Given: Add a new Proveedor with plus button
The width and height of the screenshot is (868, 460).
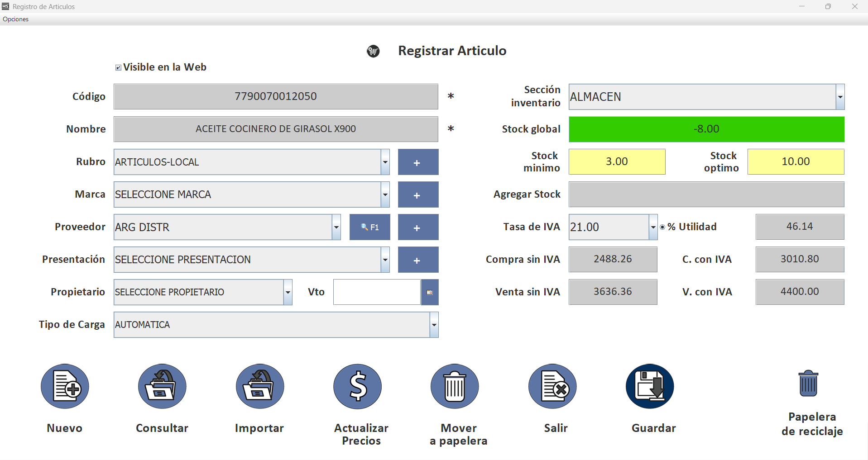Looking at the screenshot, I should [418, 227].
